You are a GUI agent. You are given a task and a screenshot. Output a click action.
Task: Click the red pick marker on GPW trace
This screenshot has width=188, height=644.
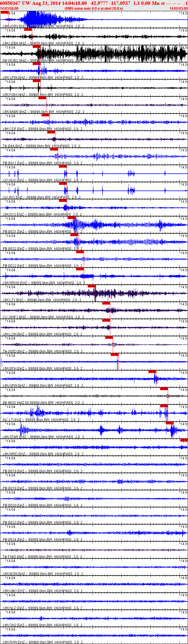152,372
